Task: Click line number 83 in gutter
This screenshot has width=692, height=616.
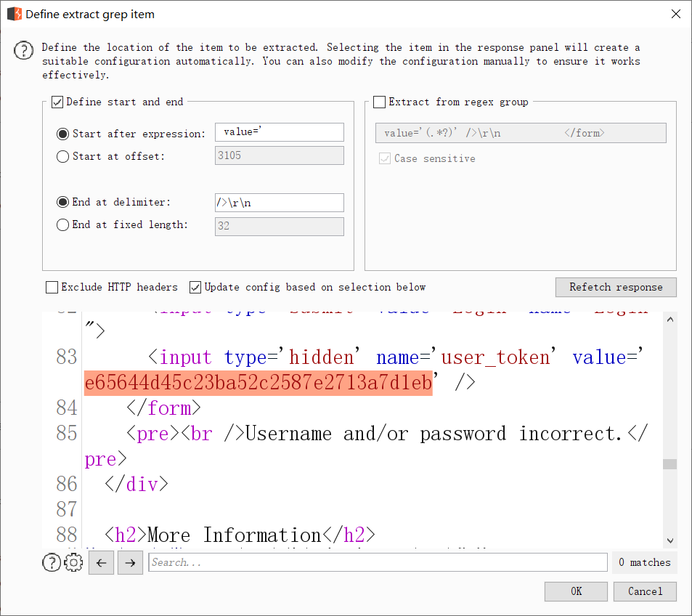Action: click(67, 357)
